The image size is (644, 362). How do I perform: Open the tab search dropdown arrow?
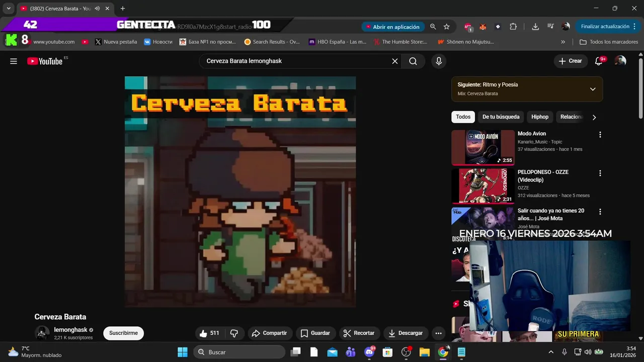click(9, 9)
